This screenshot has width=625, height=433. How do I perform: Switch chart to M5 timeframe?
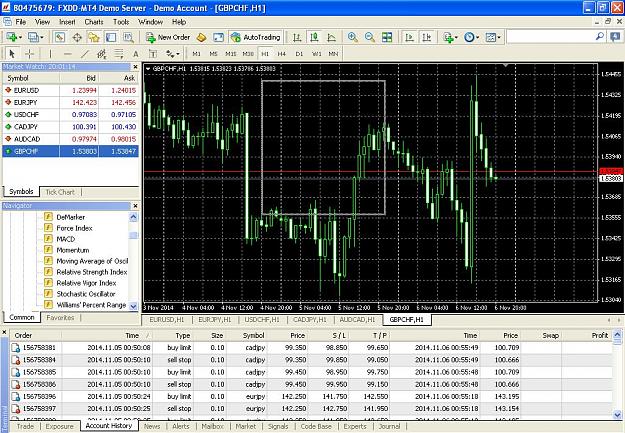pos(214,53)
